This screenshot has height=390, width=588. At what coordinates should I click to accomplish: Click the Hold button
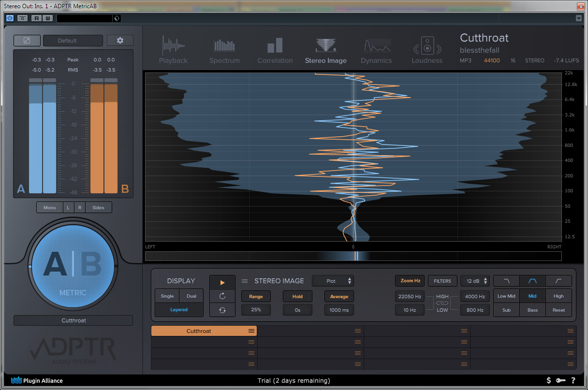(x=297, y=296)
